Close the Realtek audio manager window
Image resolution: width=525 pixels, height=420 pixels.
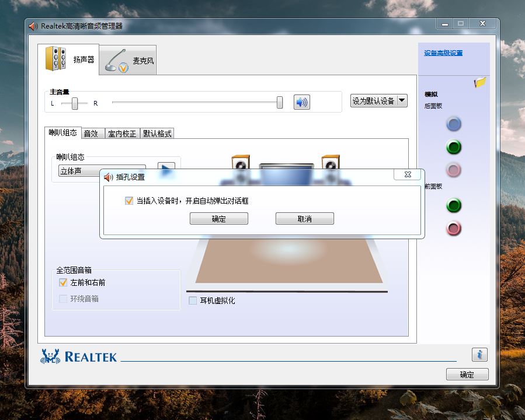[482, 24]
